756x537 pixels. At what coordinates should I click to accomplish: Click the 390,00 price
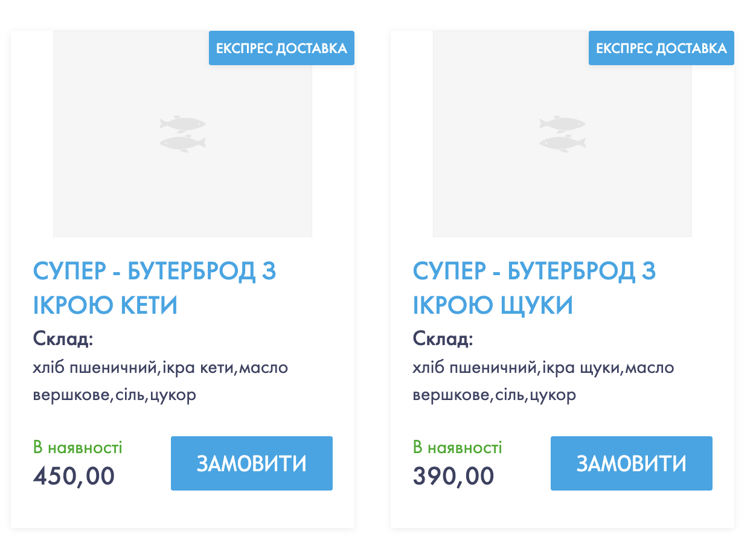[x=453, y=477]
